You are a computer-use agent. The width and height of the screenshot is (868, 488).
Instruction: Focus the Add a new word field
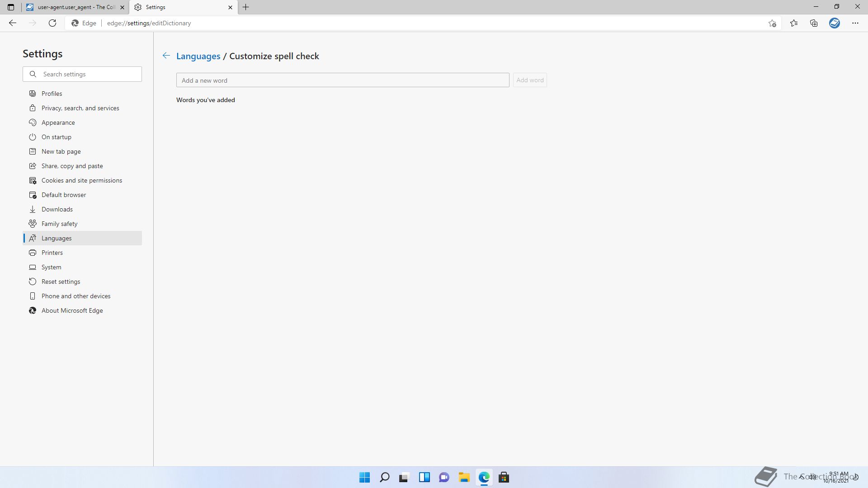(x=342, y=80)
